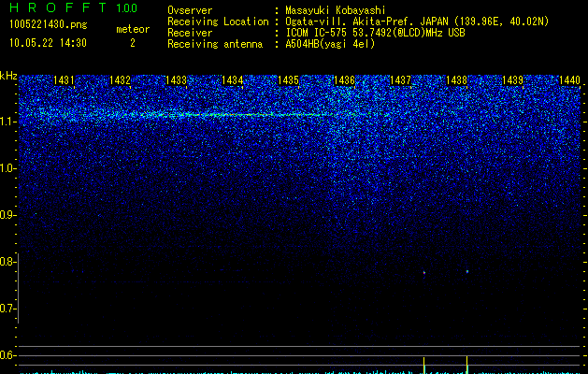Click the Receiver label
This screenshot has height=374, width=588.
[x=190, y=33]
